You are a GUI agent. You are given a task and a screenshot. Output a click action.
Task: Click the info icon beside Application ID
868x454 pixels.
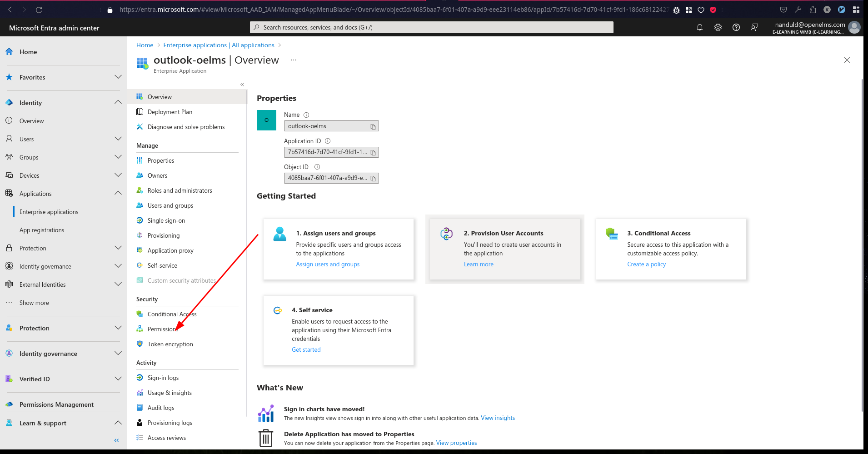328,141
